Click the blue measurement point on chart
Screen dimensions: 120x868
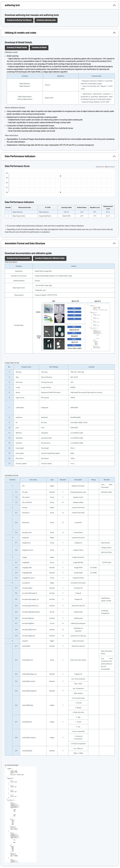coord(60,176)
